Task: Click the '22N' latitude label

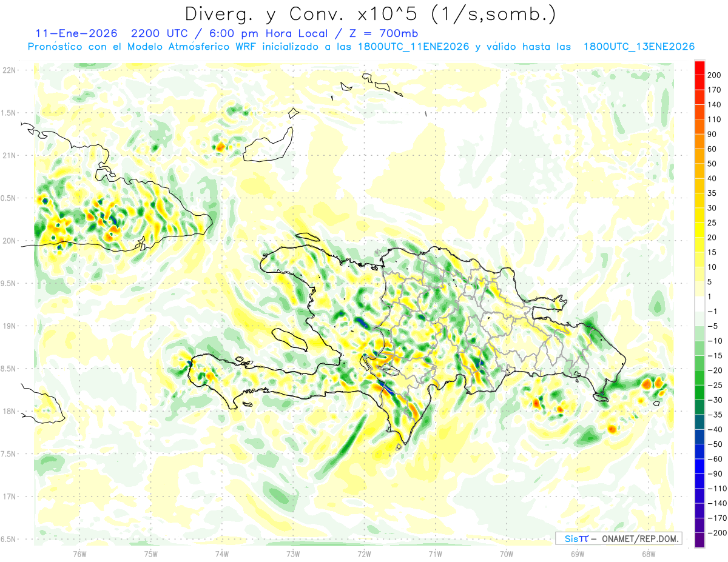Action: point(8,70)
